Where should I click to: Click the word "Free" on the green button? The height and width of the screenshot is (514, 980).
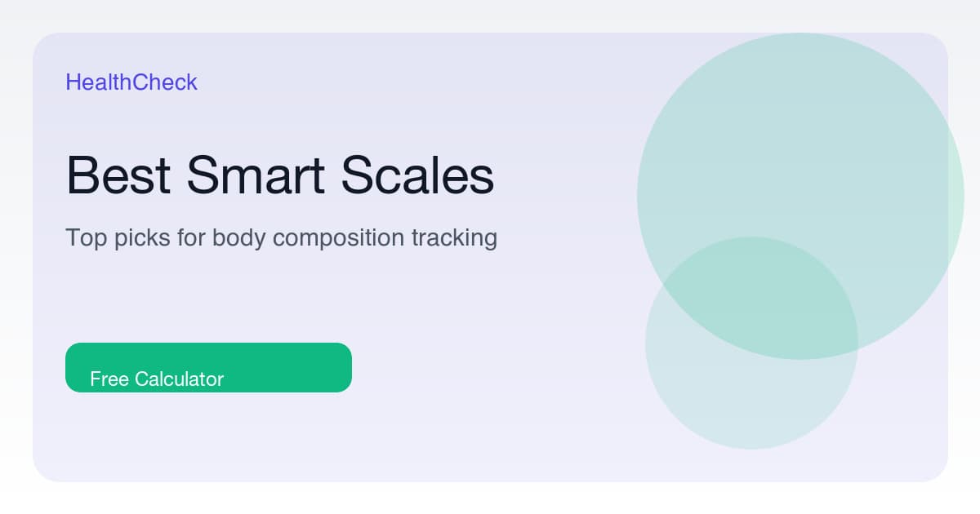pyautogui.click(x=109, y=379)
